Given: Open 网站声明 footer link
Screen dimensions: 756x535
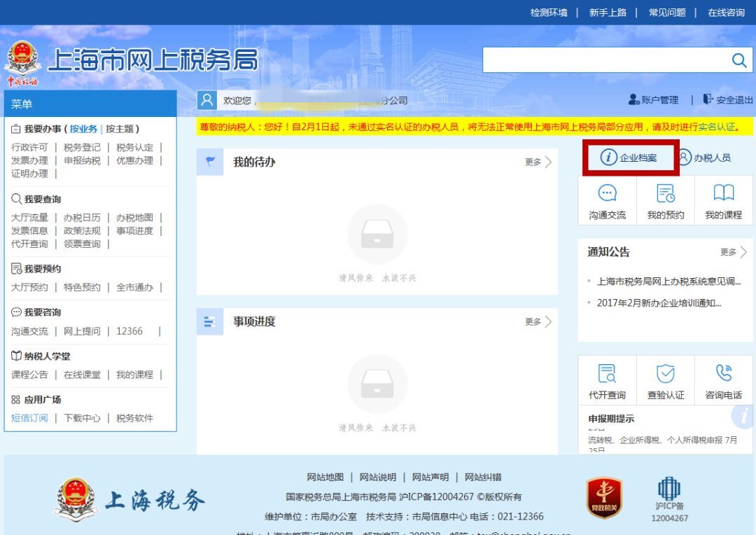Looking at the screenshot, I should click(x=430, y=477).
